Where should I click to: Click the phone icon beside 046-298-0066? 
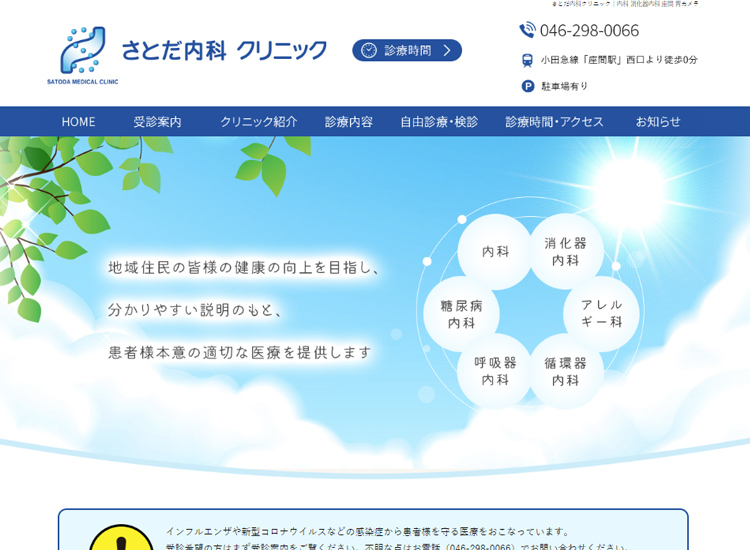527,30
